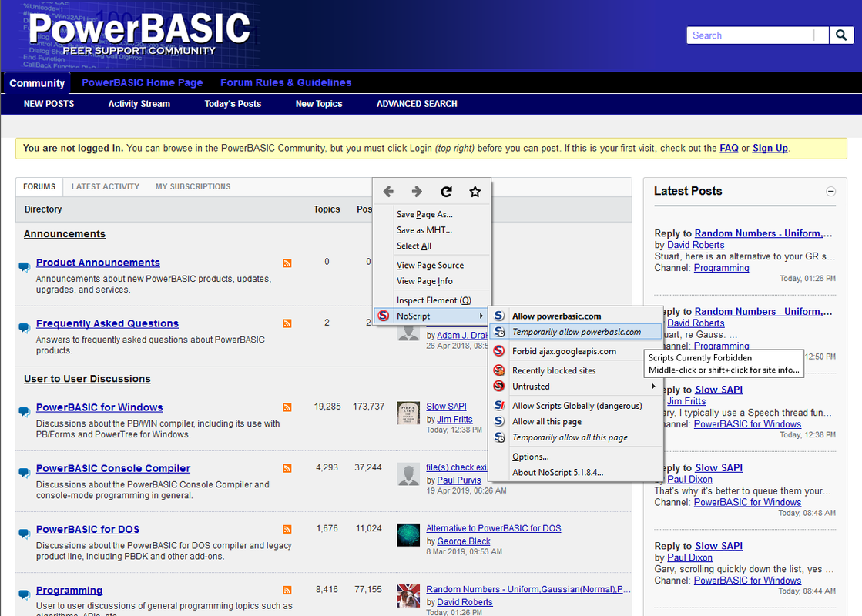Collapse the Latest Posts panel
The height and width of the screenshot is (616, 862).
[x=830, y=192]
